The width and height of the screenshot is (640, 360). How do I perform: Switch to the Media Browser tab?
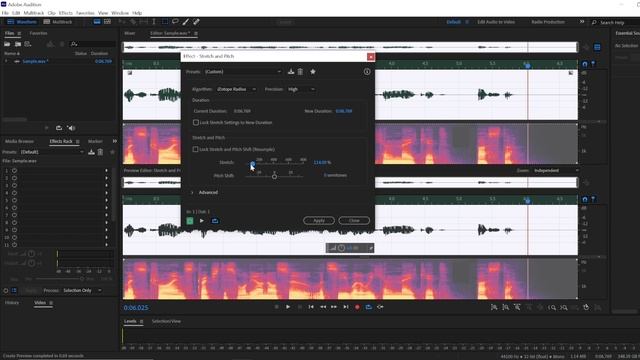(19, 141)
